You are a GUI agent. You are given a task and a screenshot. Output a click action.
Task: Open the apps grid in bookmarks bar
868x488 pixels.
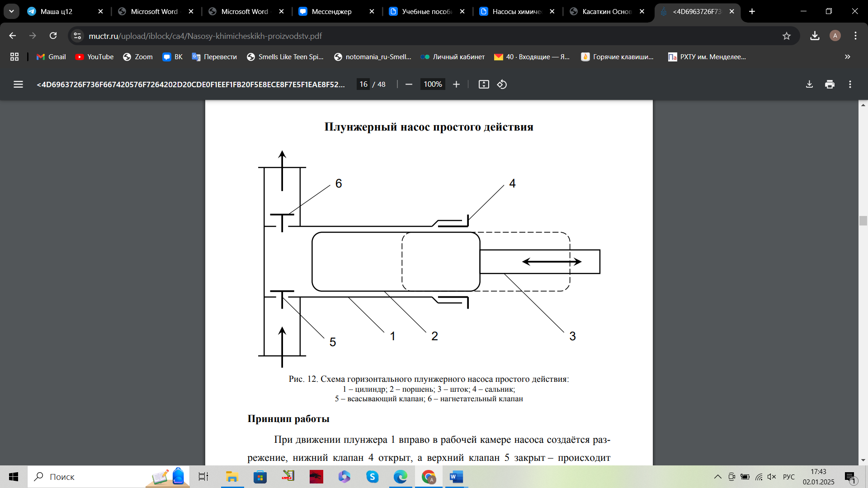(14, 56)
